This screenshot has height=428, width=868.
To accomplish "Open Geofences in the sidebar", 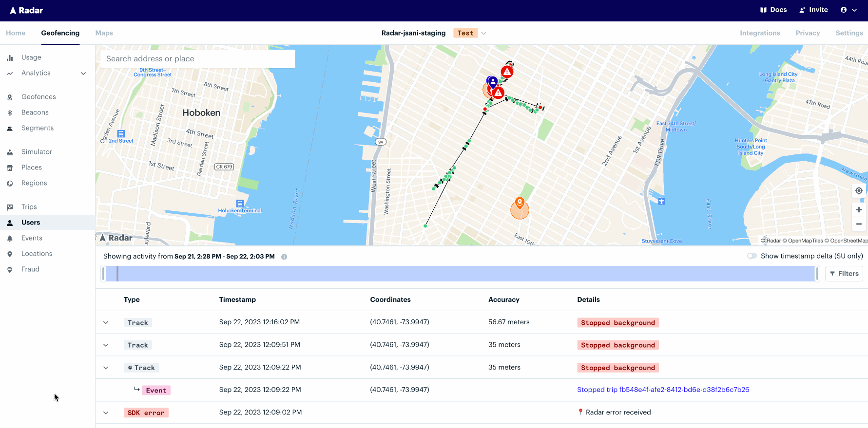I will coord(39,97).
